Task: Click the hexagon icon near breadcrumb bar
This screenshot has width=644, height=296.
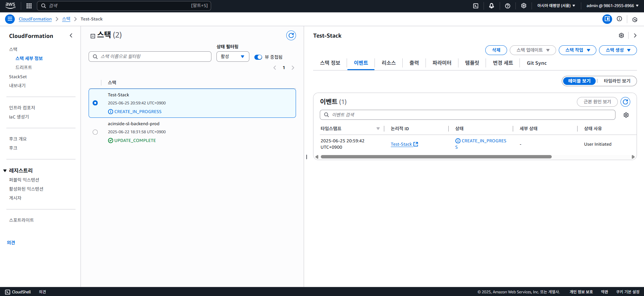Action: tap(635, 19)
